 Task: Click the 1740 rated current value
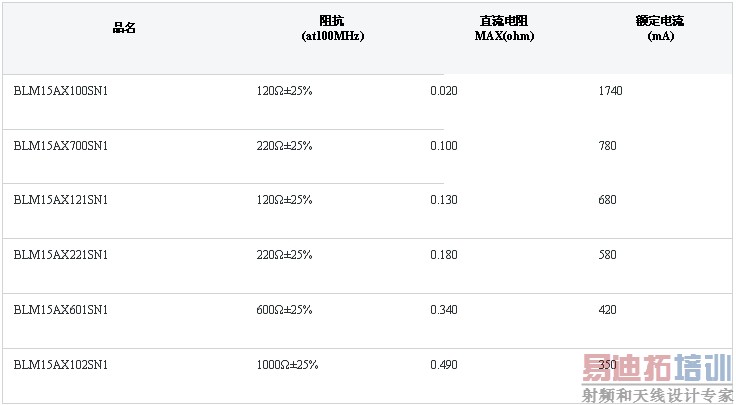point(610,91)
